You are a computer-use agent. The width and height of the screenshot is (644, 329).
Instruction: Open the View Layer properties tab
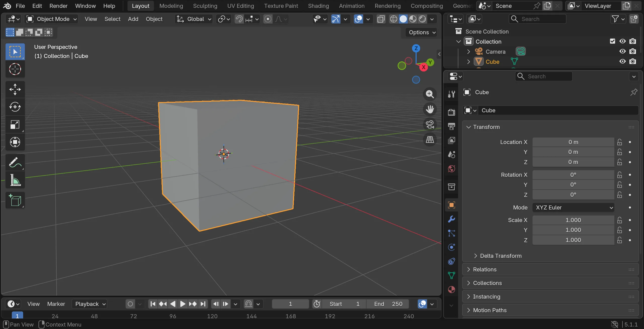pos(452,140)
